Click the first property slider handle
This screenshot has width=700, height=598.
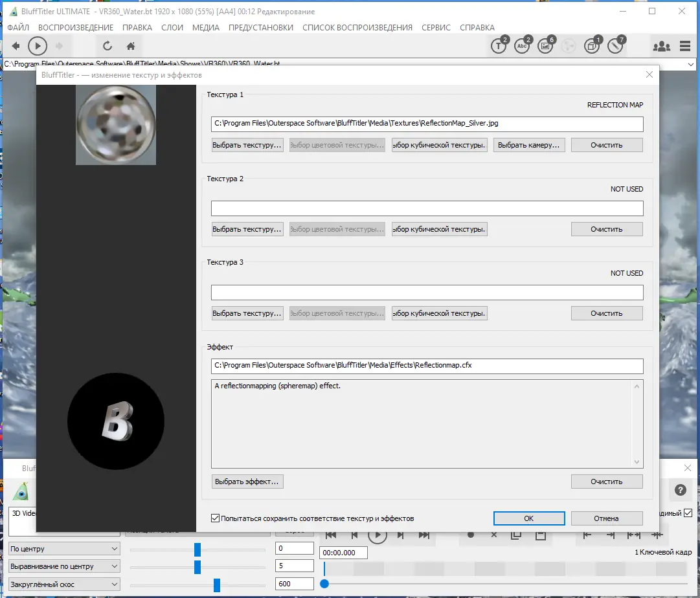point(198,549)
